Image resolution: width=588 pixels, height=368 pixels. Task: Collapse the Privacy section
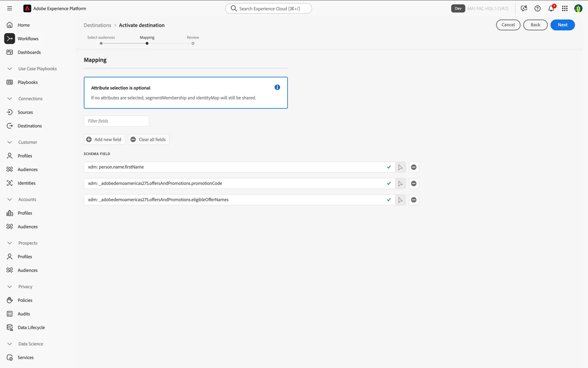click(10, 287)
